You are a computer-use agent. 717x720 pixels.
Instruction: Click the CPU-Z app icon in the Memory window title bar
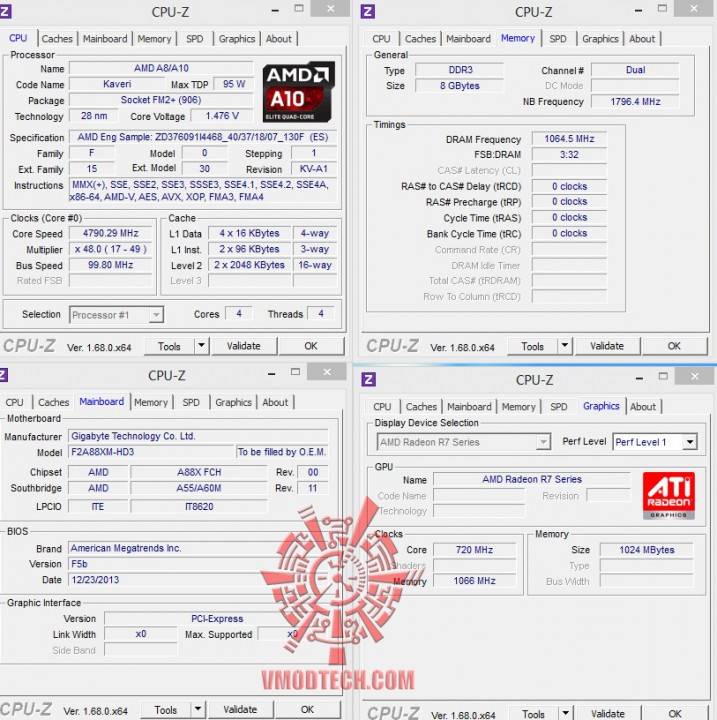click(x=367, y=11)
